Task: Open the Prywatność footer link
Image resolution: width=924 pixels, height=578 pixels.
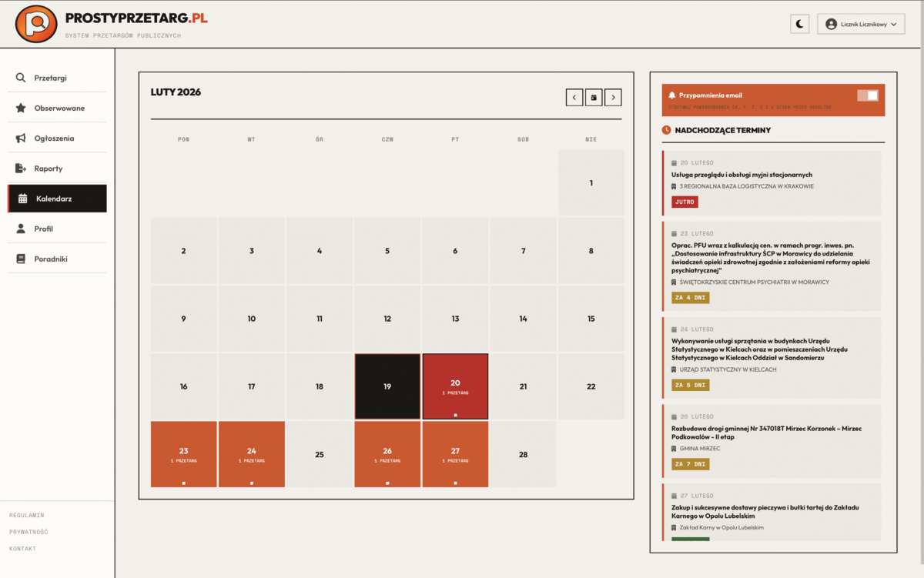Action: (x=28, y=532)
